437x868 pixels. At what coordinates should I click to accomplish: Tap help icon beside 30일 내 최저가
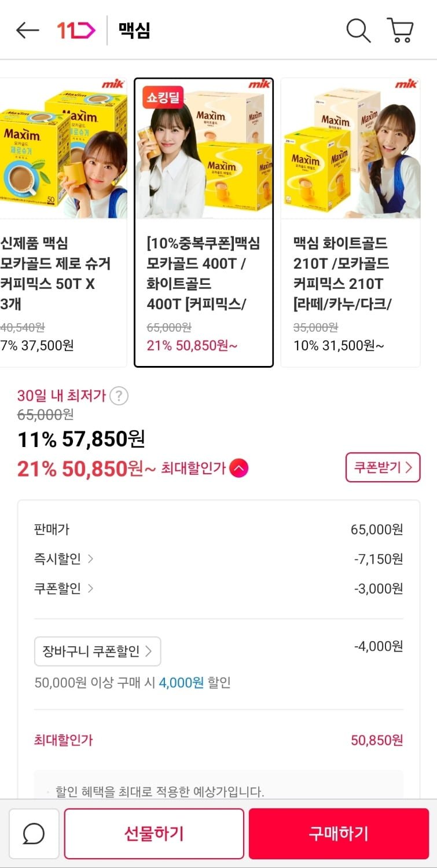(x=119, y=396)
